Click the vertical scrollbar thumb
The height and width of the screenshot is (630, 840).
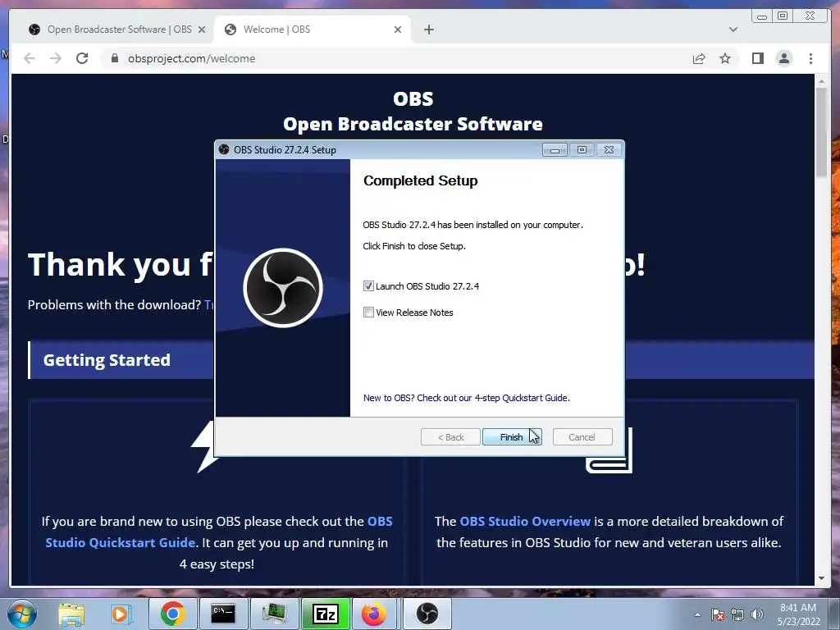[822, 132]
